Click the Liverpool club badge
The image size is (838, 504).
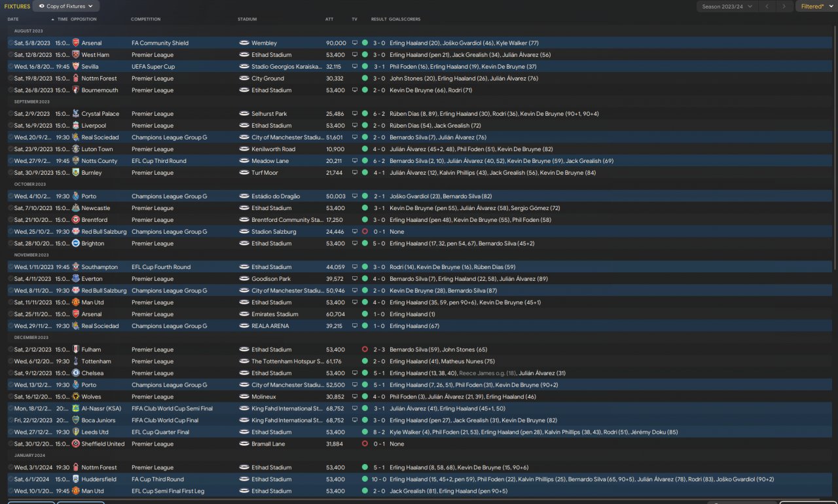click(76, 126)
